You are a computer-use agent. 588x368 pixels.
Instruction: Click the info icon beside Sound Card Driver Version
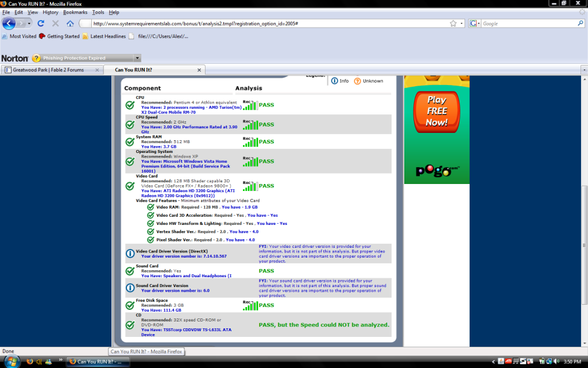pyautogui.click(x=130, y=287)
